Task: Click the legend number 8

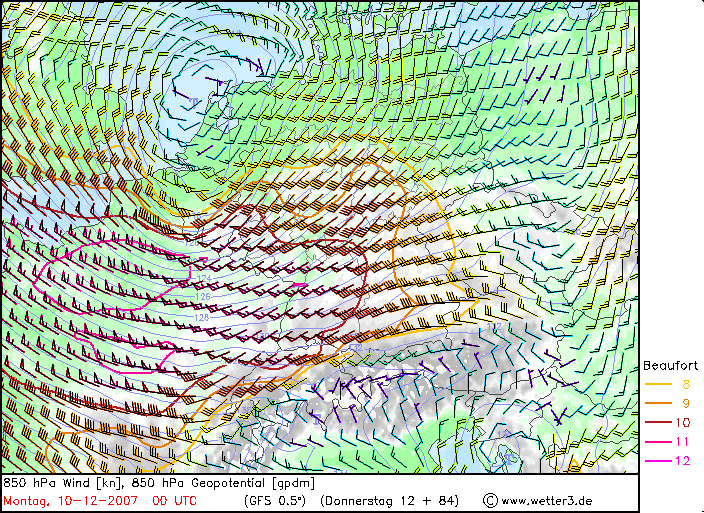Action: pyautogui.click(x=686, y=385)
